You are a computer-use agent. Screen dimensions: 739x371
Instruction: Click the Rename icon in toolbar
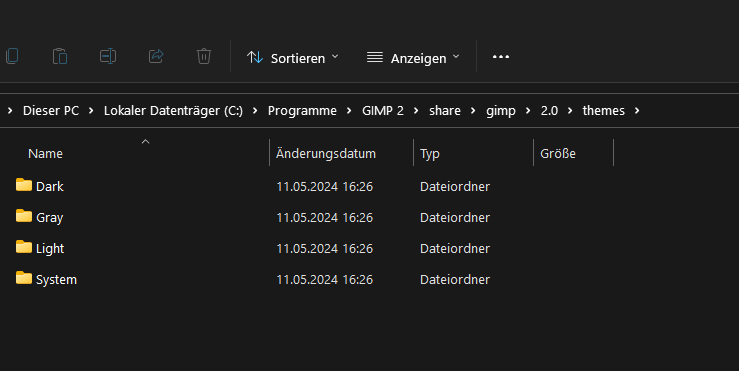pyautogui.click(x=108, y=56)
